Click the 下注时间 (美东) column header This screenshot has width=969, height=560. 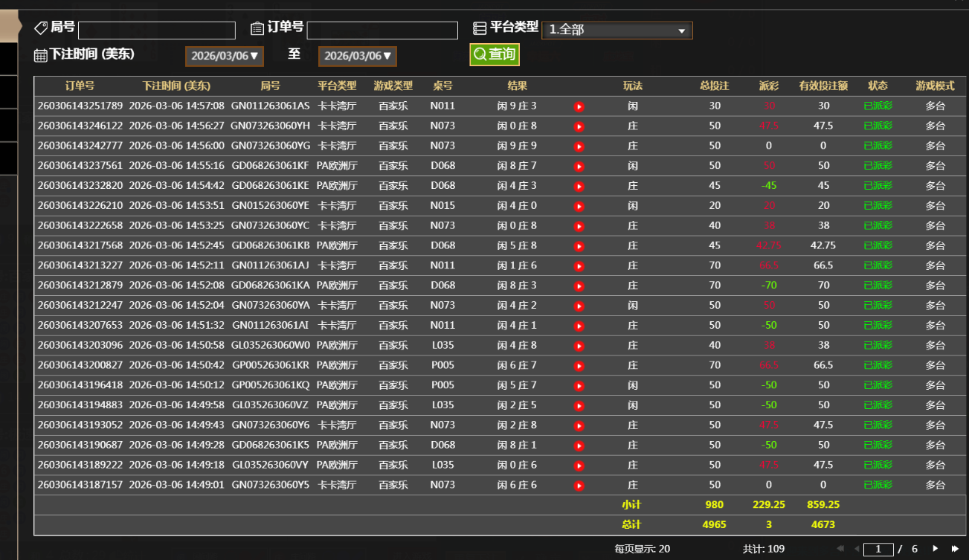pyautogui.click(x=176, y=86)
